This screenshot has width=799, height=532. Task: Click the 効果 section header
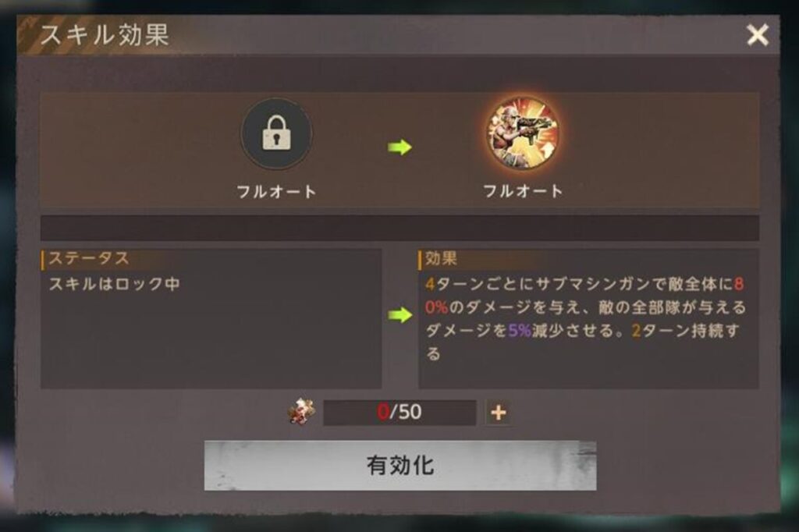point(442,258)
